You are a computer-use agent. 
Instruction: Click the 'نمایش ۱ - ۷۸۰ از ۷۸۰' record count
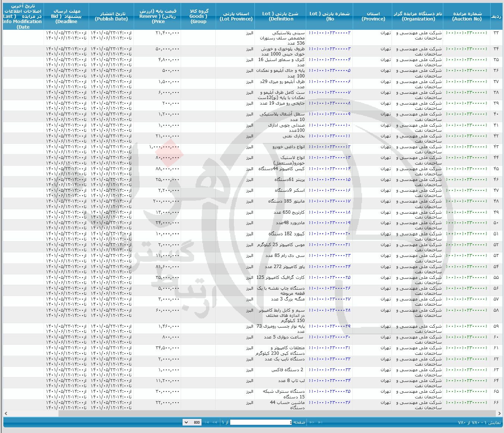479,422
